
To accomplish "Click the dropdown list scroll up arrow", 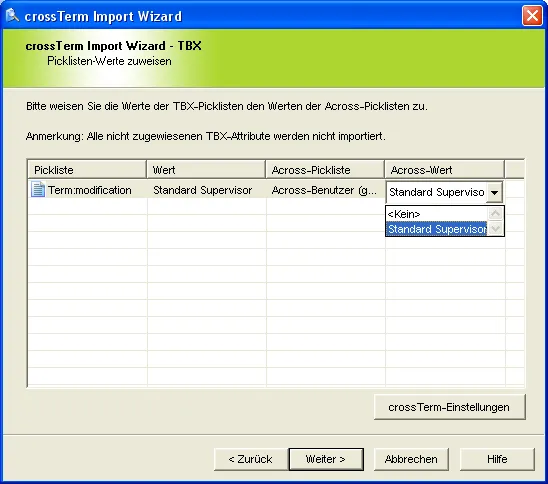I will click(x=495, y=214).
